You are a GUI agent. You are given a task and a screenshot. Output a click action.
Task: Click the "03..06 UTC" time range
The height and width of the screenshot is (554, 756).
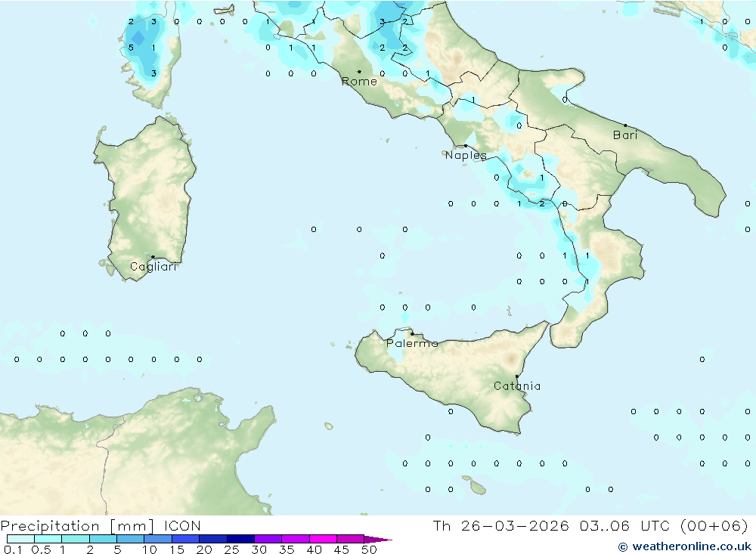pyautogui.click(x=624, y=526)
